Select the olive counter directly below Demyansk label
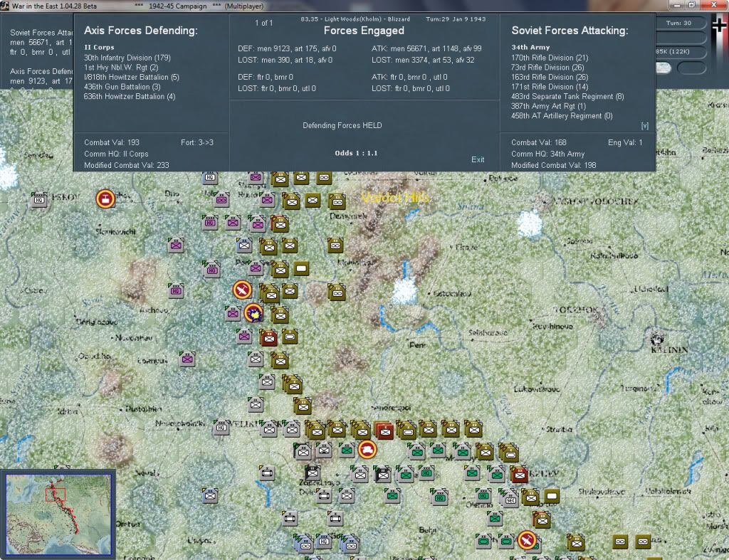The width and height of the screenshot is (729, 560). [x=335, y=245]
